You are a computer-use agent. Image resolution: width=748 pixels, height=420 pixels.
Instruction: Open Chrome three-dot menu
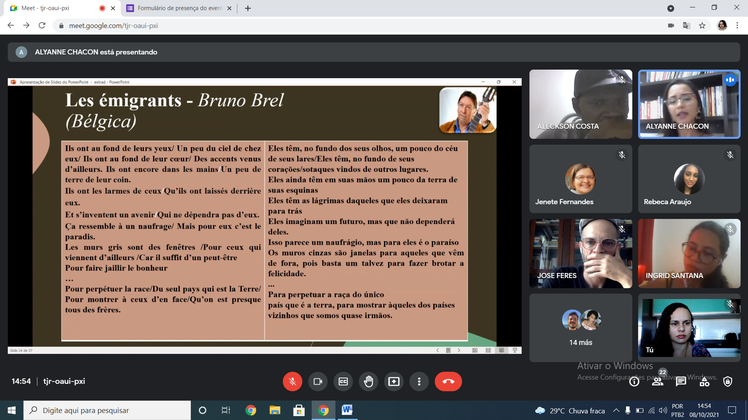(737, 25)
